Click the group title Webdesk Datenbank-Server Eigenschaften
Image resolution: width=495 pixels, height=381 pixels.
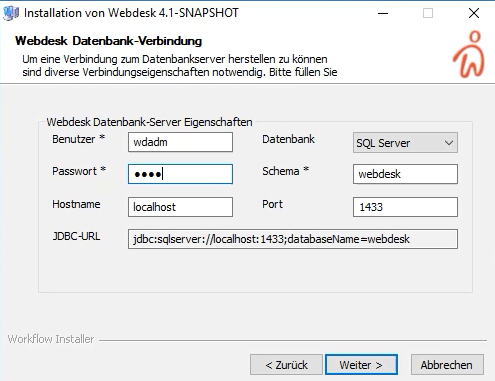[149, 122]
